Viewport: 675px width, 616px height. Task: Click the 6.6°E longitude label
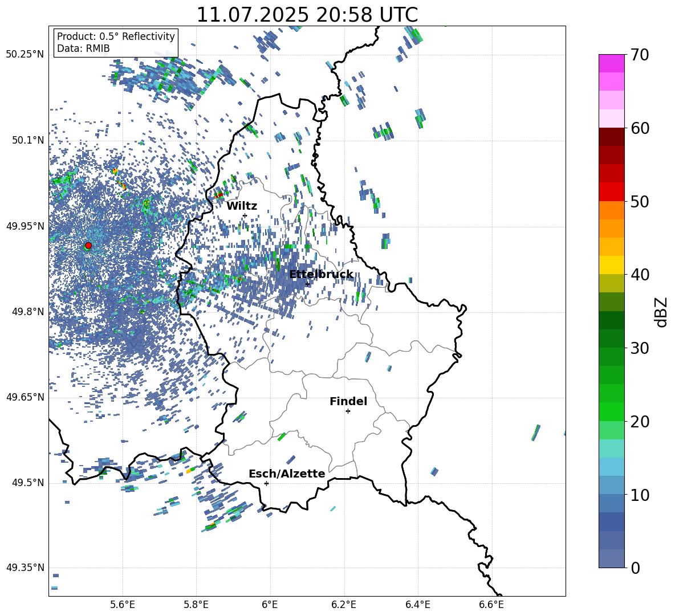pos(491,605)
